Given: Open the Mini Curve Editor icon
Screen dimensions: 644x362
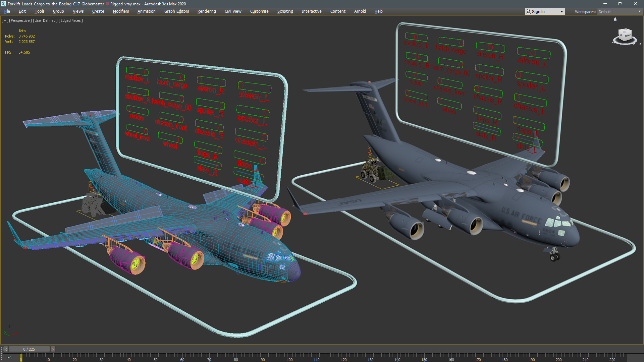Looking at the screenshot, I should pyautogui.click(x=10, y=358).
